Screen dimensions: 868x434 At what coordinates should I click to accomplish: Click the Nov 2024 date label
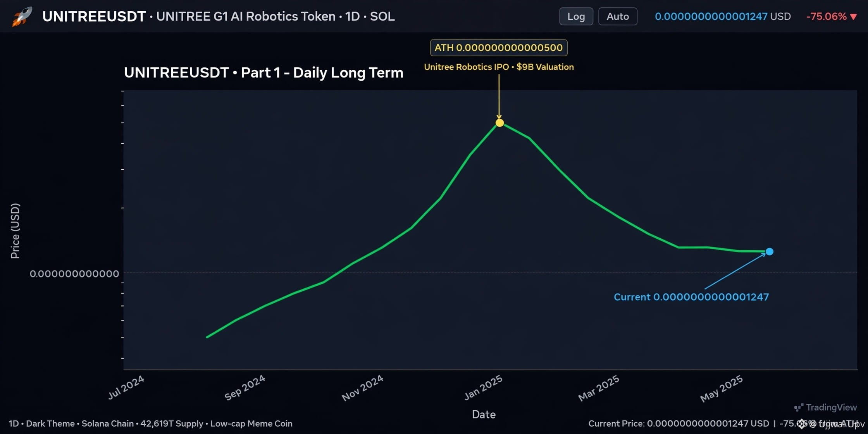click(x=363, y=387)
